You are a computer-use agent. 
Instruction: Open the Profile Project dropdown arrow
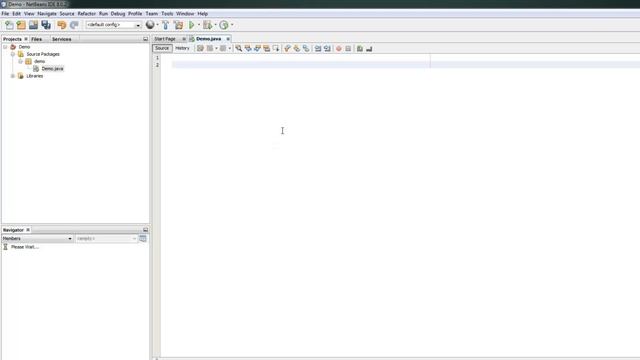(232, 25)
